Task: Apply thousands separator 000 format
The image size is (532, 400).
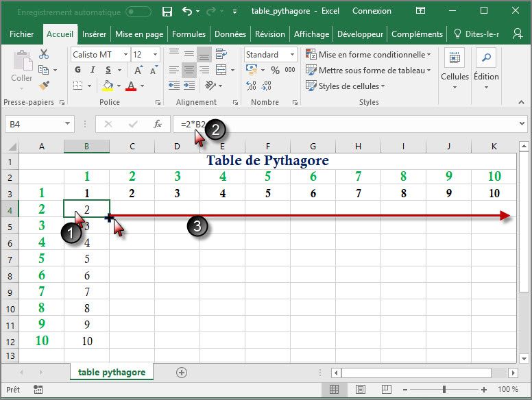Action: pyautogui.click(x=290, y=70)
